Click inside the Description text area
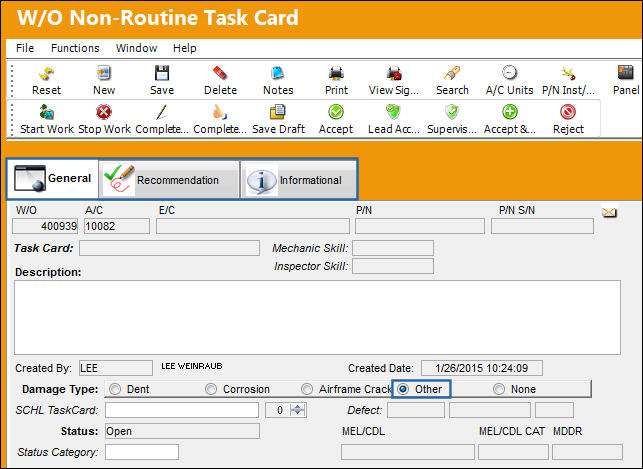This screenshot has width=643, height=469. point(317,317)
